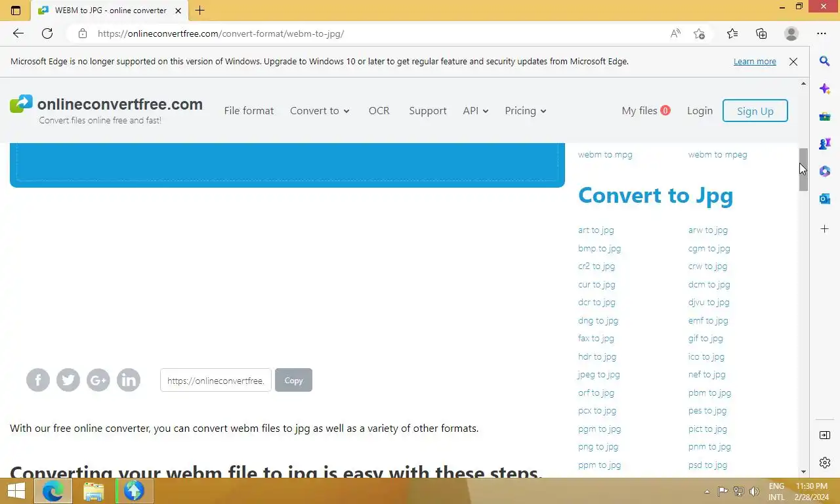Open the djvu to jpg link
The image size is (840, 504).
click(x=709, y=303)
